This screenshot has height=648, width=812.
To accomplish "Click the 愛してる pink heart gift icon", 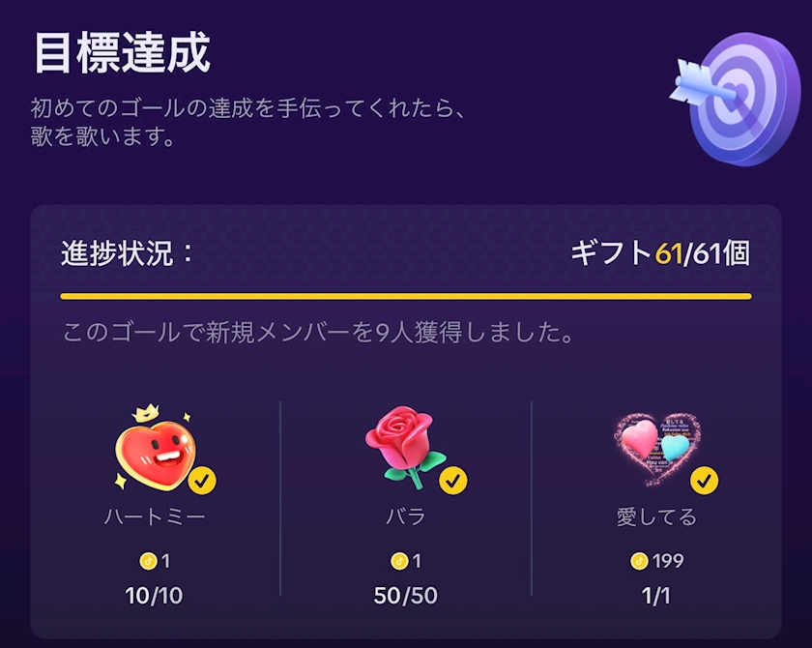I will [x=654, y=448].
